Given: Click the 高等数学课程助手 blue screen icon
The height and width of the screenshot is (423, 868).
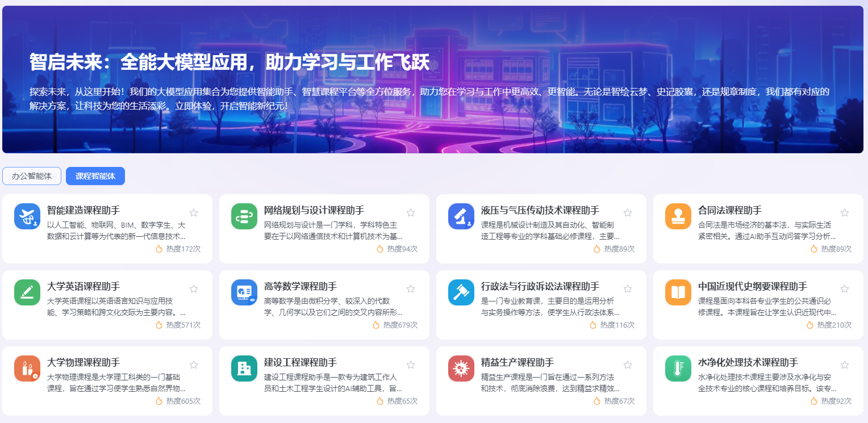Looking at the screenshot, I should click(244, 292).
